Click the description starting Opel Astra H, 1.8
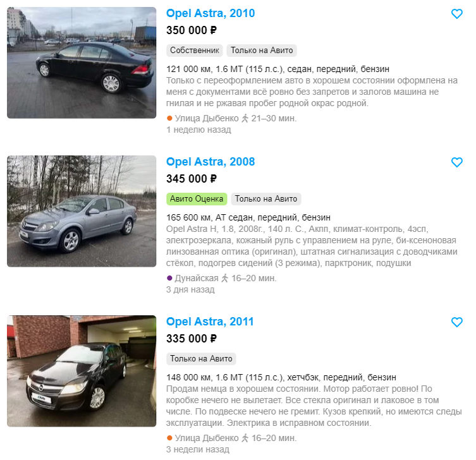This screenshot has width=476, height=460. click(312, 246)
